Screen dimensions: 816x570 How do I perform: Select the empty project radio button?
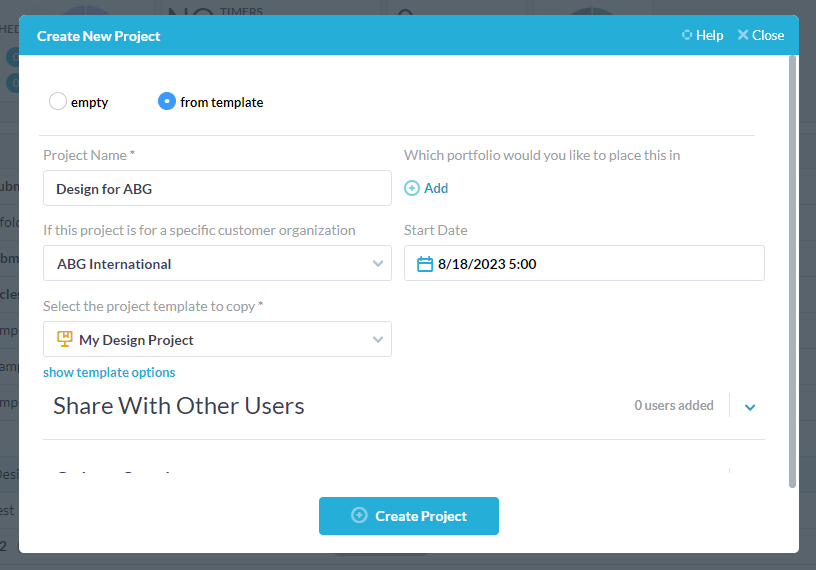point(58,101)
